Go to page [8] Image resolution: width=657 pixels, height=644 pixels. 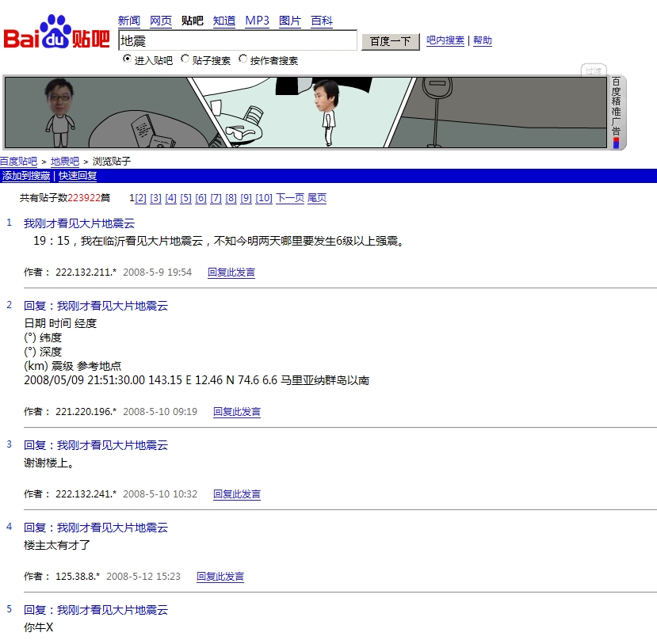[231, 198]
